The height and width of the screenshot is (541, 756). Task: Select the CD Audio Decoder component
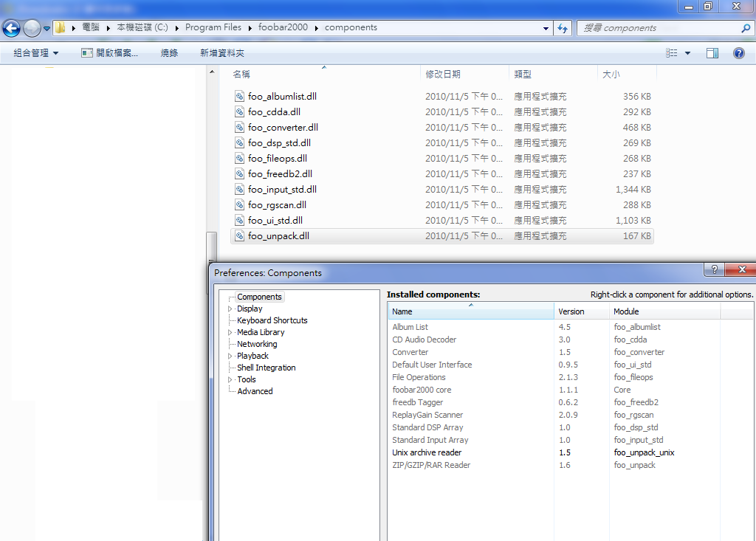pyautogui.click(x=554, y=340)
